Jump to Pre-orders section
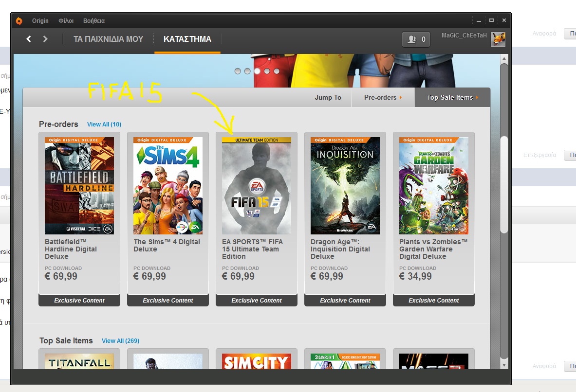The width and height of the screenshot is (576, 392). 383,98
